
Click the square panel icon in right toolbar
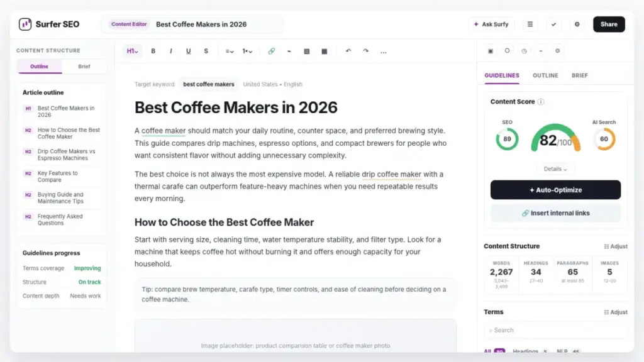tap(491, 51)
